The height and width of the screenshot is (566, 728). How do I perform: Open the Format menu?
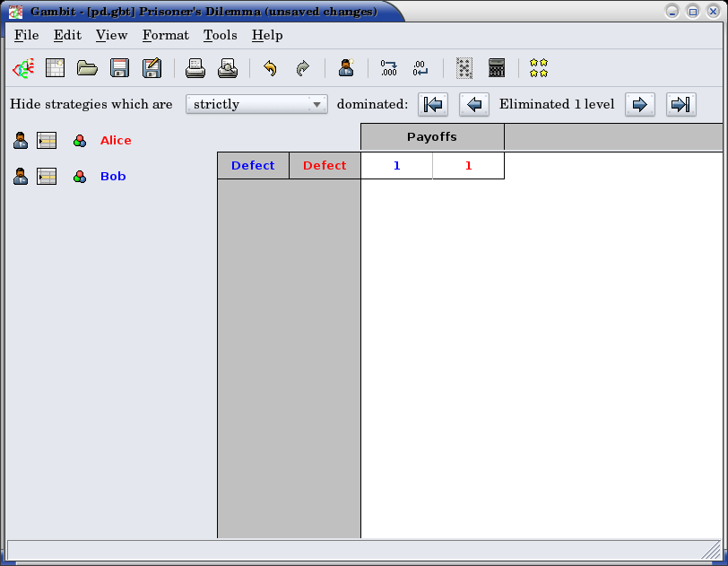[x=165, y=35]
